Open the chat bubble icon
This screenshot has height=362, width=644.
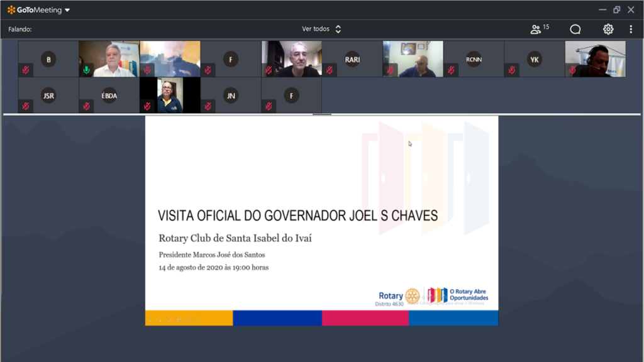pos(575,30)
